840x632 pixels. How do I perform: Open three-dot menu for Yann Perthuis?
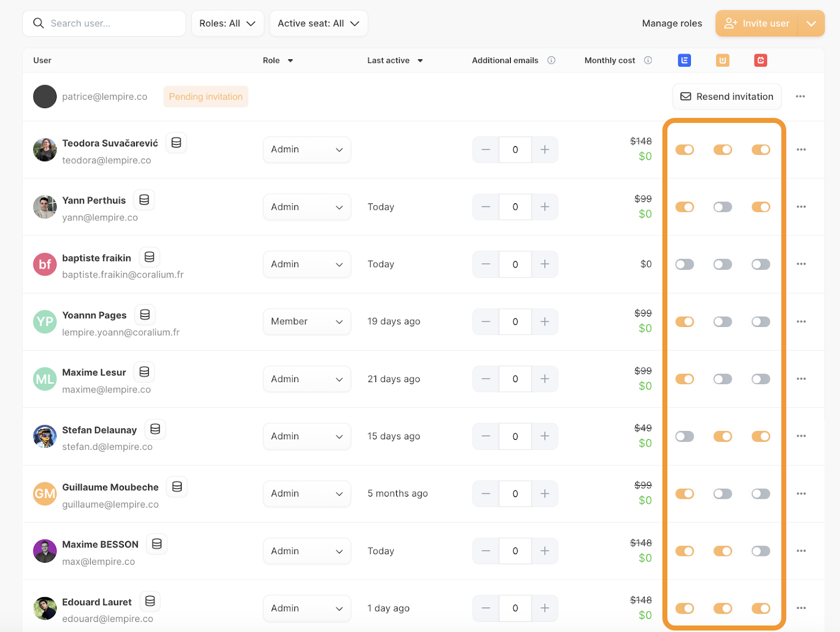pyautogui.click(x=801, y=207)
